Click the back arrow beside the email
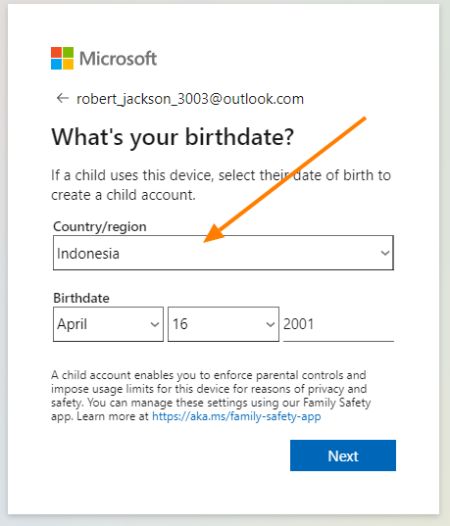Image resolution: width=450 pixels, height=526 pixels. click(x=62, y=99)
